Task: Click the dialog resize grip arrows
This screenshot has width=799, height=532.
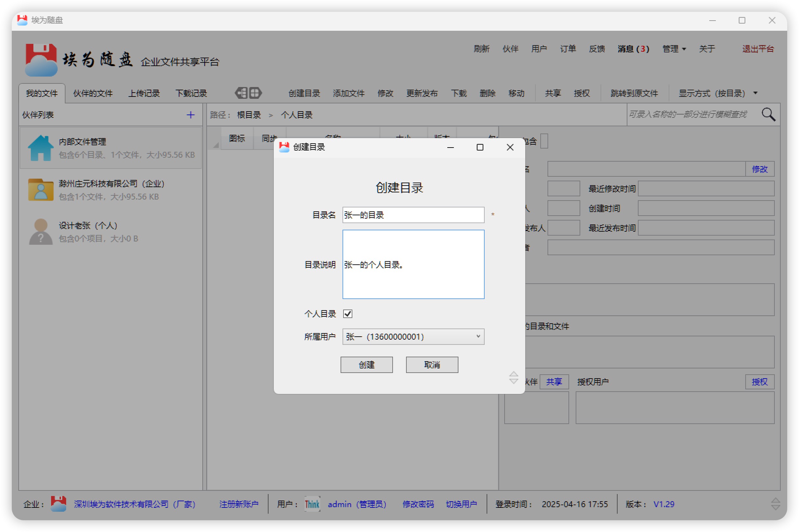Action: coord(514,378)
